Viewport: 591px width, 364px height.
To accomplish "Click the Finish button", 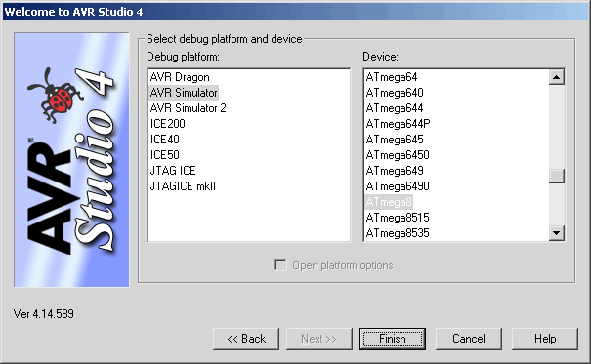I will [393, 339].
